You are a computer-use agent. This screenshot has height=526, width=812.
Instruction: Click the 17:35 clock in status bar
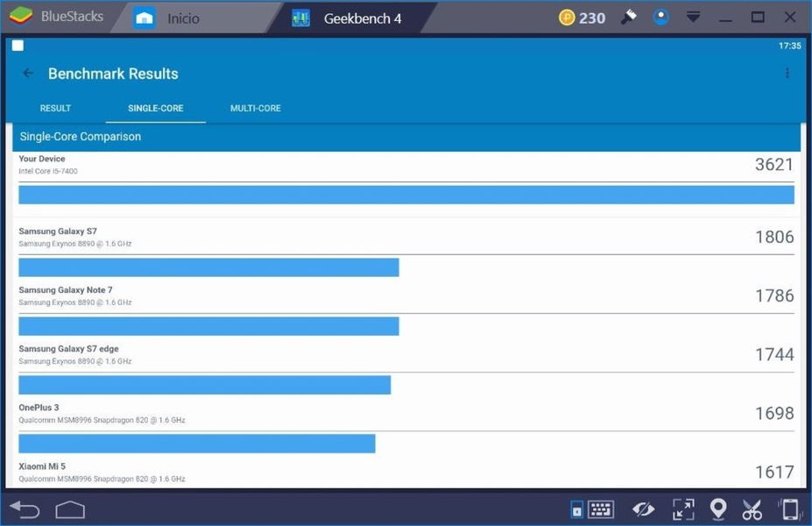(x=790, y=46)
